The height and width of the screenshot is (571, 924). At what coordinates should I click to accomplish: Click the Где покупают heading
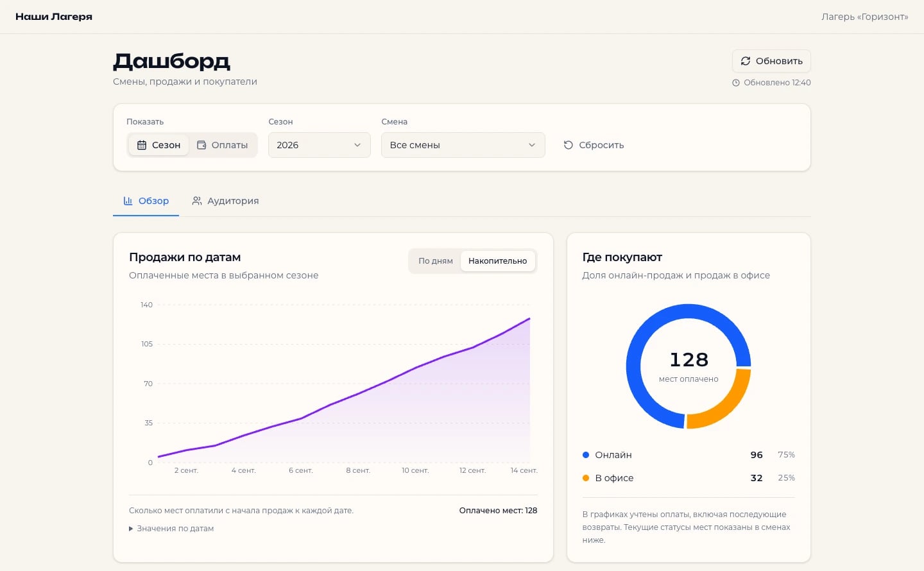click(622, 257)
